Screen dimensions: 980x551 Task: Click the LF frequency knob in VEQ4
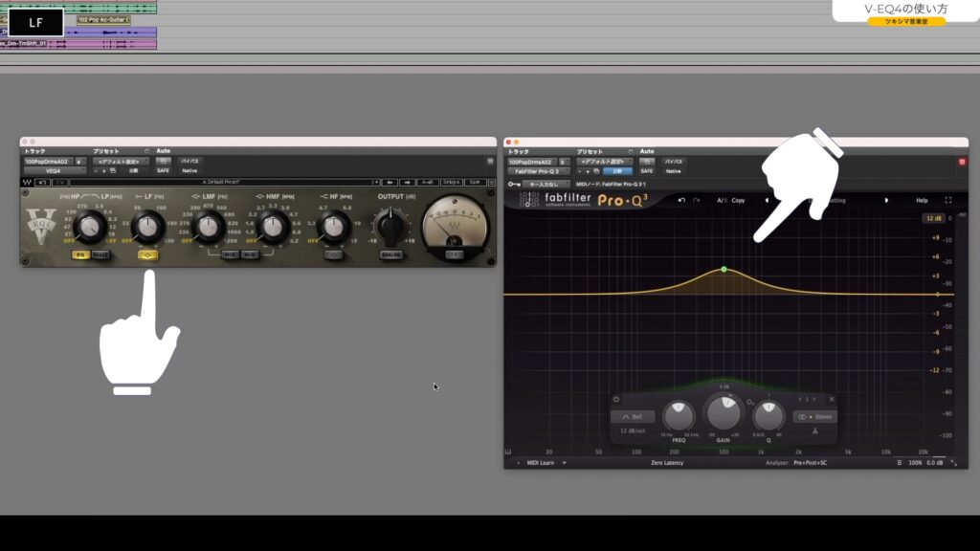coord(148,228)
